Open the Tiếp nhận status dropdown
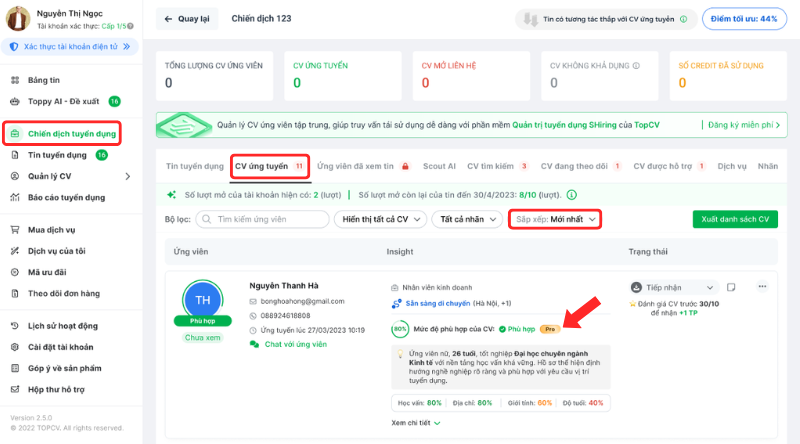800x444 pixels. (673, 287)
